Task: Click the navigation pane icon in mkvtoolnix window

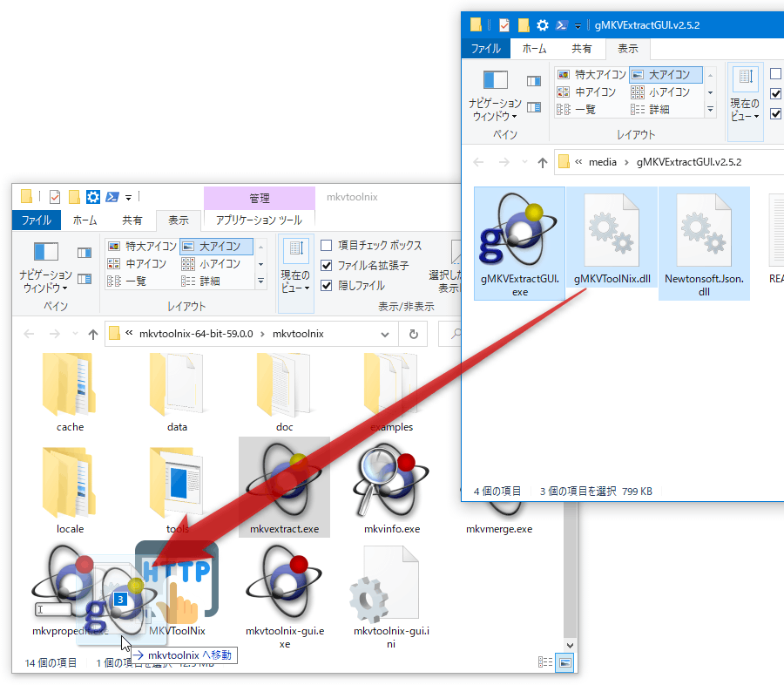Action: click(46, 251)
